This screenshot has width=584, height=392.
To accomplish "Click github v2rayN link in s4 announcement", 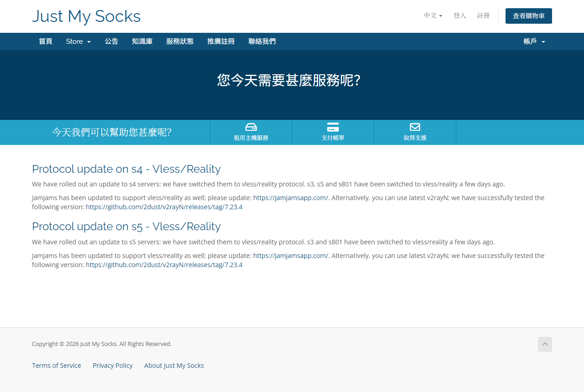I will point(164,207).
